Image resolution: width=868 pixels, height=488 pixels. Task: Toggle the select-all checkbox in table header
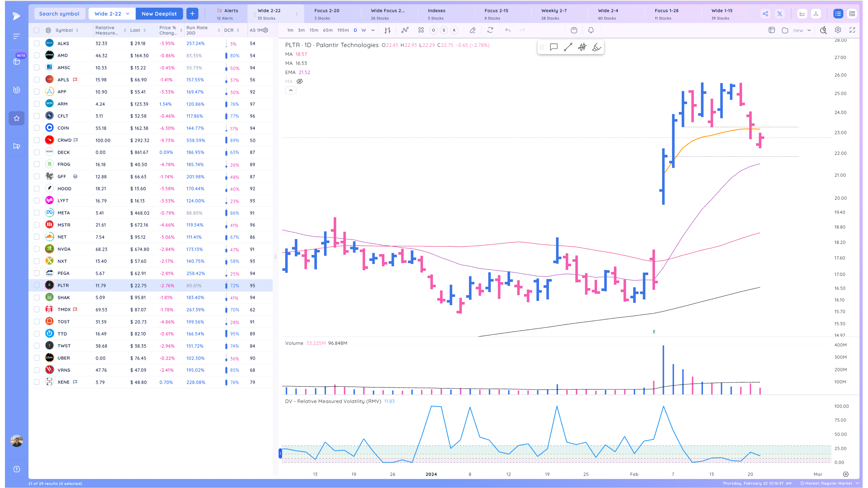[36, 30]
